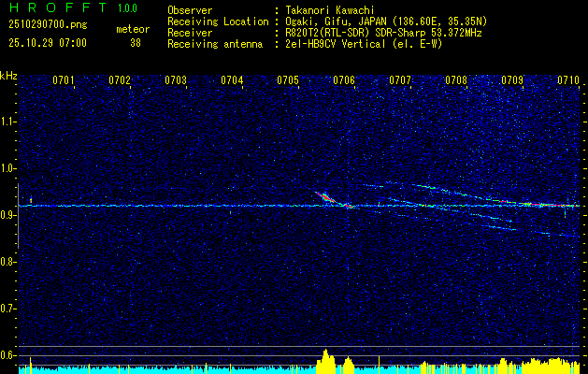Viewport: 588px width, 374px height.
Task: Click the 0708 time marker
Action: [456, 80]
